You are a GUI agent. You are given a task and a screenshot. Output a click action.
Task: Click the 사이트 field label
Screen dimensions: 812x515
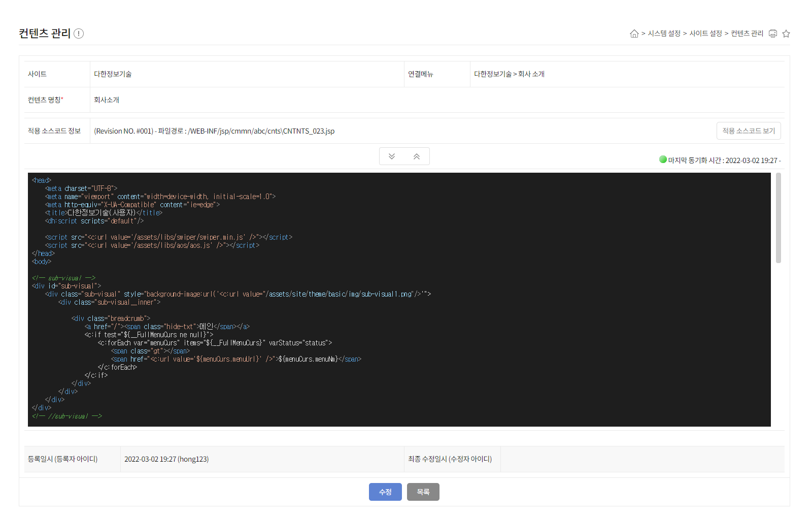pos(37,74)
